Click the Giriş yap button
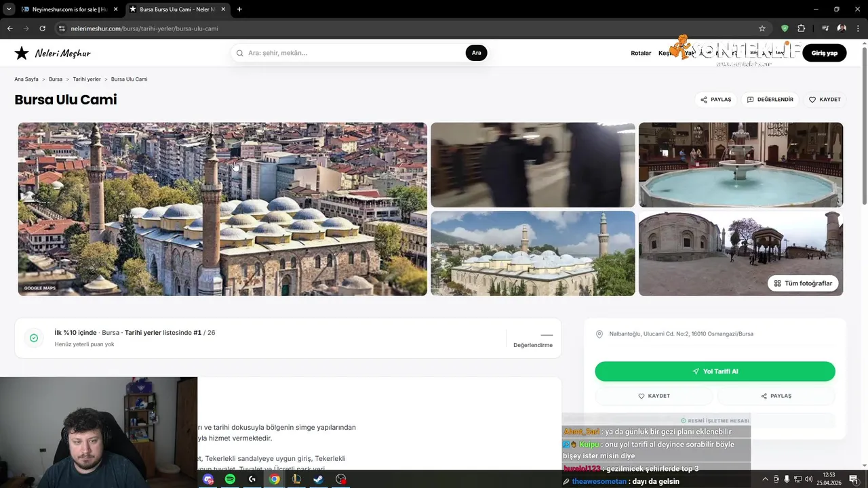This screenshot has height=488, width=868. click(824, 53)
